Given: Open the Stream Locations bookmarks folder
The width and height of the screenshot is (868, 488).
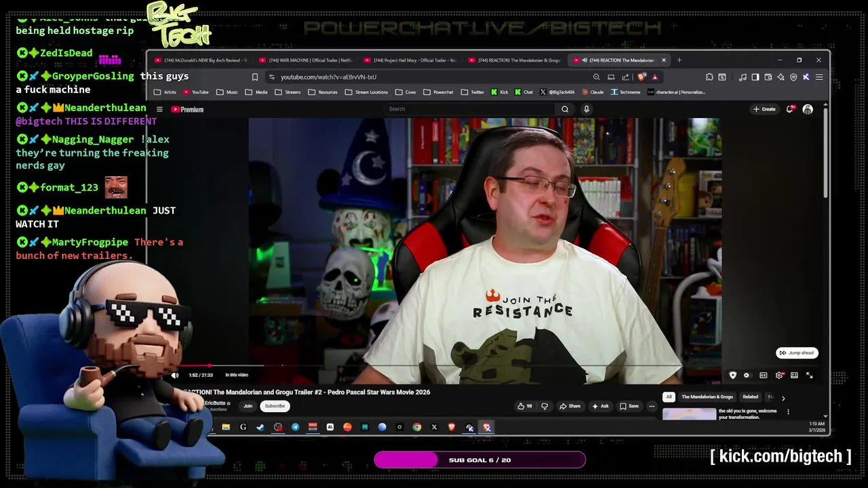Looking at the screenshot, I should pos(366,92).
